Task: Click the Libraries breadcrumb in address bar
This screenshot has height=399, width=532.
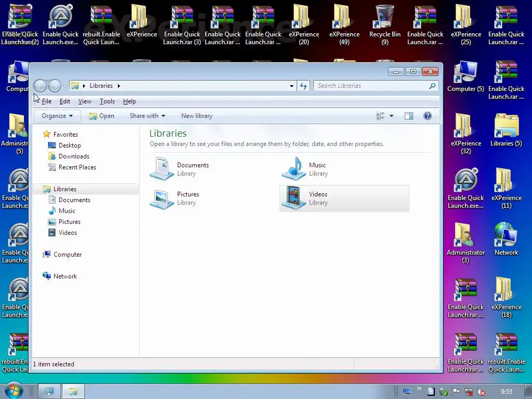Action: [101, 86]
